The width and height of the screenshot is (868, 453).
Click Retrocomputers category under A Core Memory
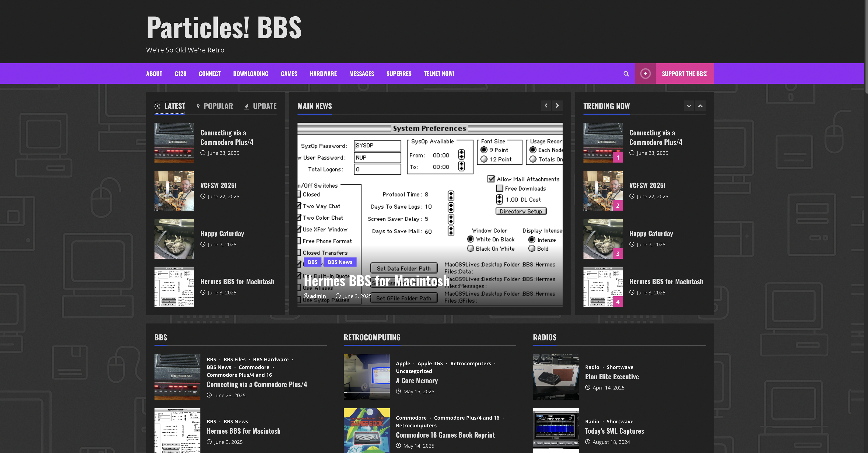pyautogui.click(x=470, y=363)
